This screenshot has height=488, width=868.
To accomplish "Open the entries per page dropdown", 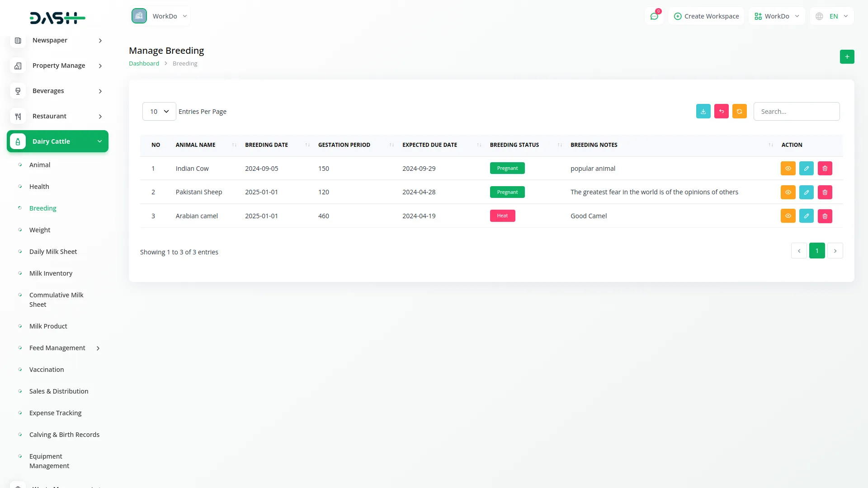I will (x=159, y=111).
